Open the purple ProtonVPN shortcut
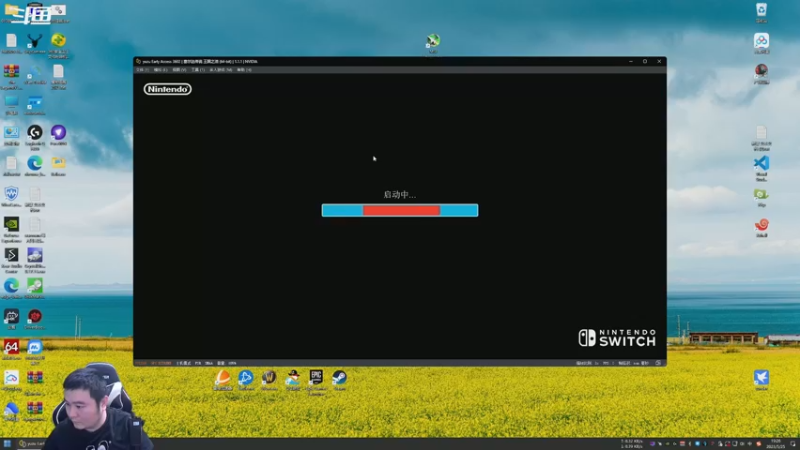Viewport: 800px width, 450px height. tap(58, 135)
